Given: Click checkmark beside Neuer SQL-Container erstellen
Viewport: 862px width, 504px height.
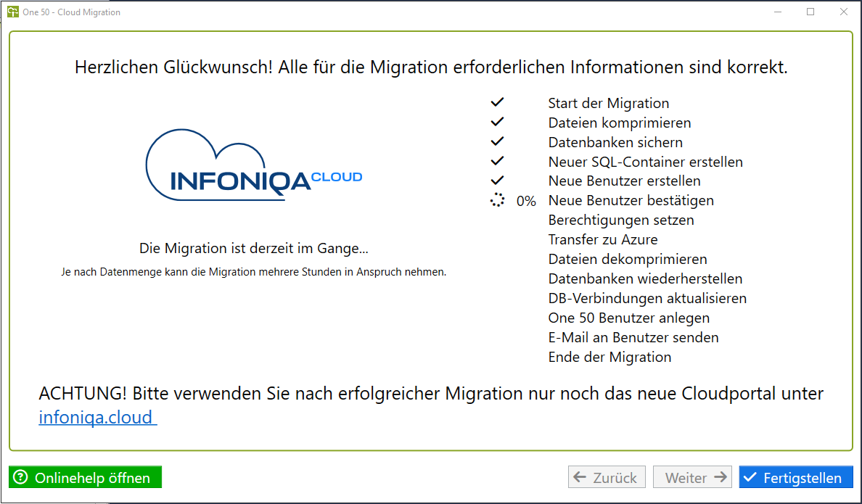Looking at the screenshot, I should click(x=497, y=161).
